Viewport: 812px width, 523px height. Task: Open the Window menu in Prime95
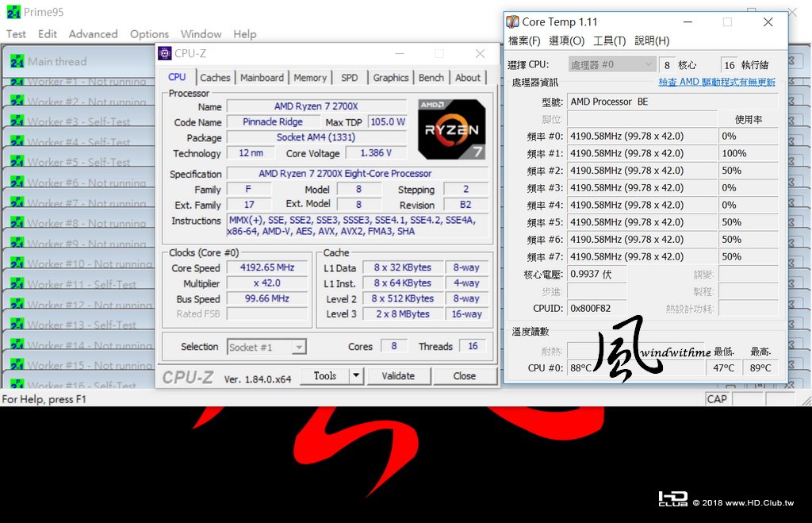pyautogui.click(x=201, y=34)
